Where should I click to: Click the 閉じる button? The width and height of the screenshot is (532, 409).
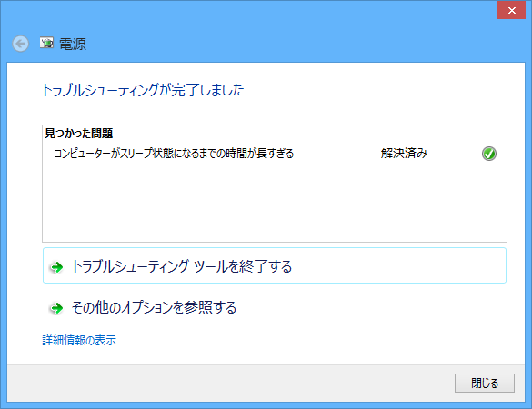(x=485, y=384)
